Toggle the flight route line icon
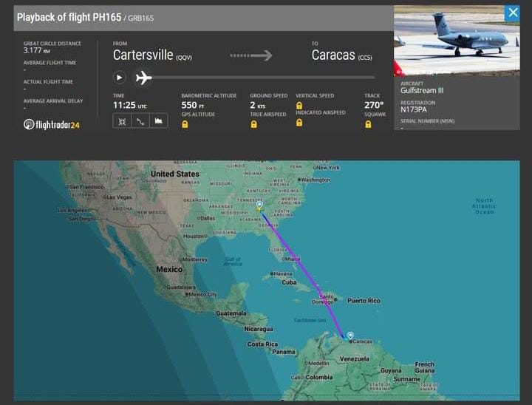Image resolution: width=532 pixels, height=405 pixels. tap(140, 121)
